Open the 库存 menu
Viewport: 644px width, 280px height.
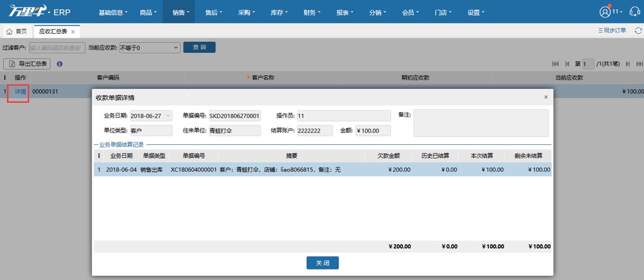point(280,12)
